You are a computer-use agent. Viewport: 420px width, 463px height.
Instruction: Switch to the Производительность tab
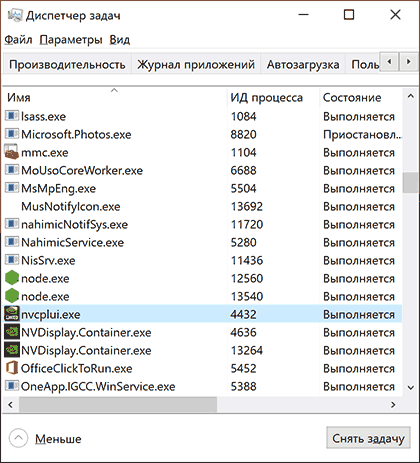click(x=67, y=64)
